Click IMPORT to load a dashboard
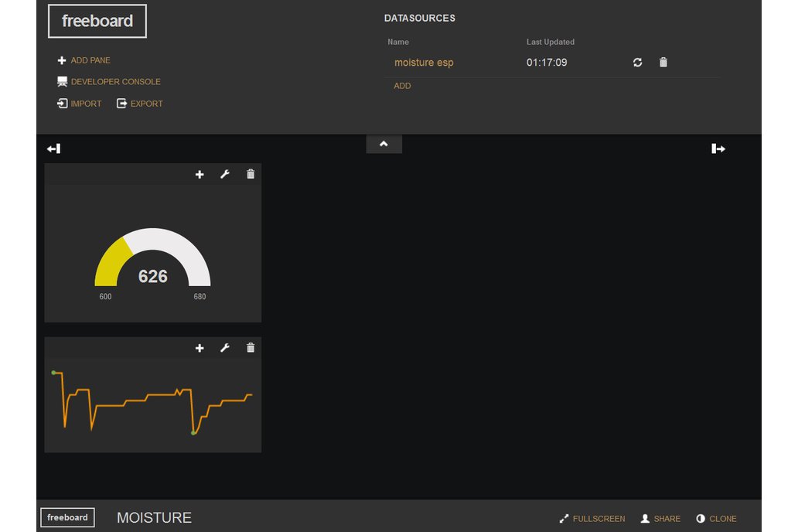 pyautogui.click(x=79, y=104)
